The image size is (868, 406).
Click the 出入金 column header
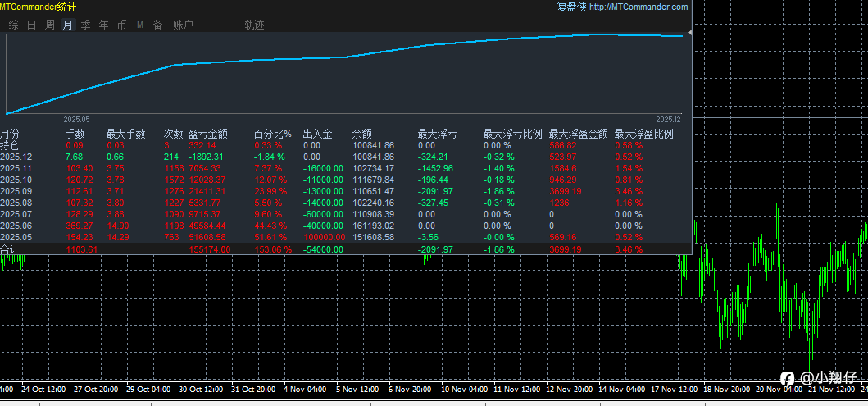point(318,134)
